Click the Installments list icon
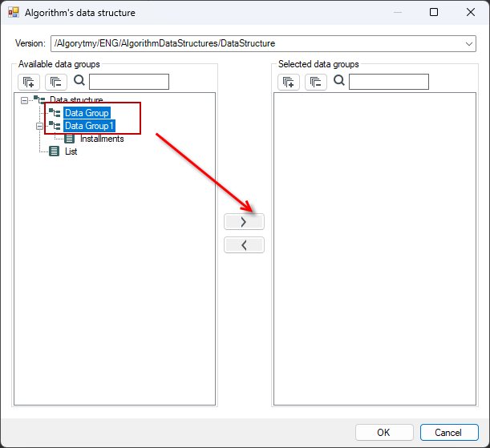Image resolution: width=490 pixels, height=448 pixels. (70, 139)
